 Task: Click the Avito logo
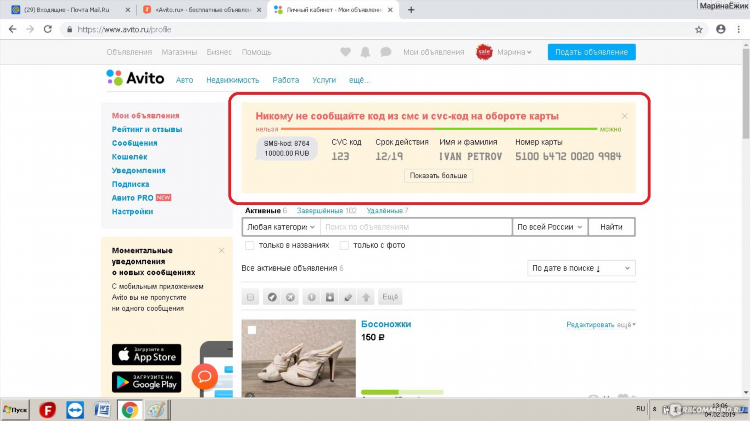(135, 78)
